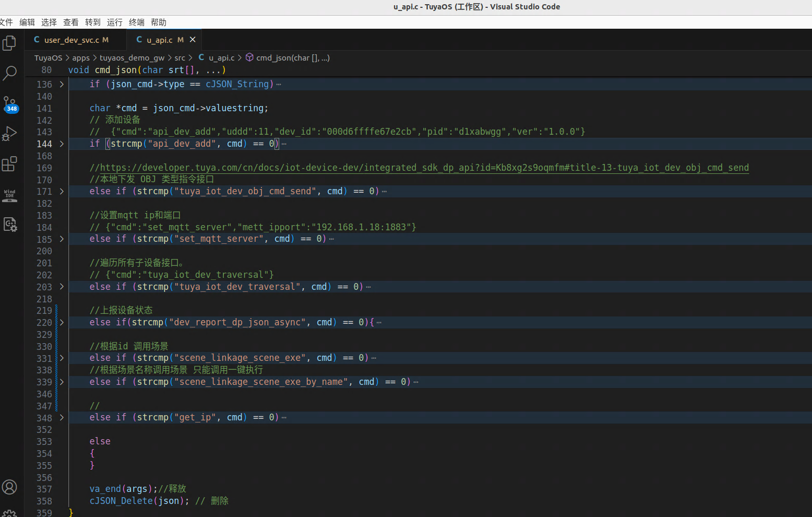Select the u_api.c editor tab
This screenshot has width=812, height=517.
[x=164, y=40]
